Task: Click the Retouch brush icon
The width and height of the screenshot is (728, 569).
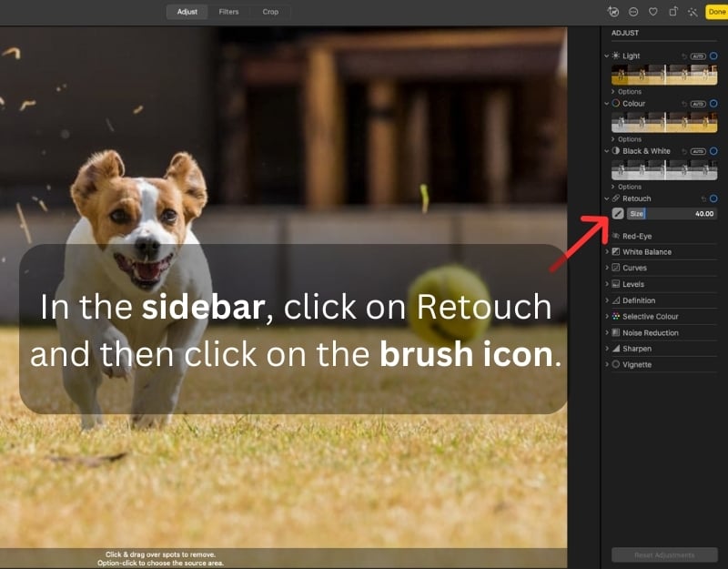Action: 618,213
